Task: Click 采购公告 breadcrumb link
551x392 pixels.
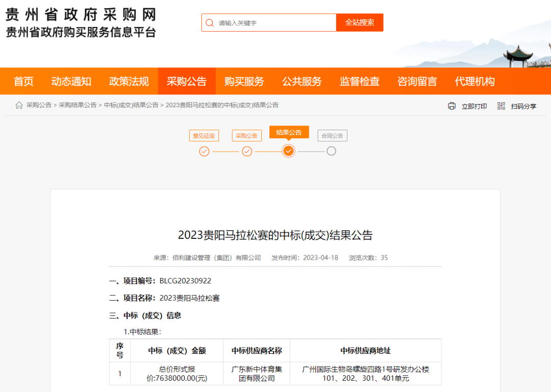Action: pyautogui.click(x=39, y=105)
